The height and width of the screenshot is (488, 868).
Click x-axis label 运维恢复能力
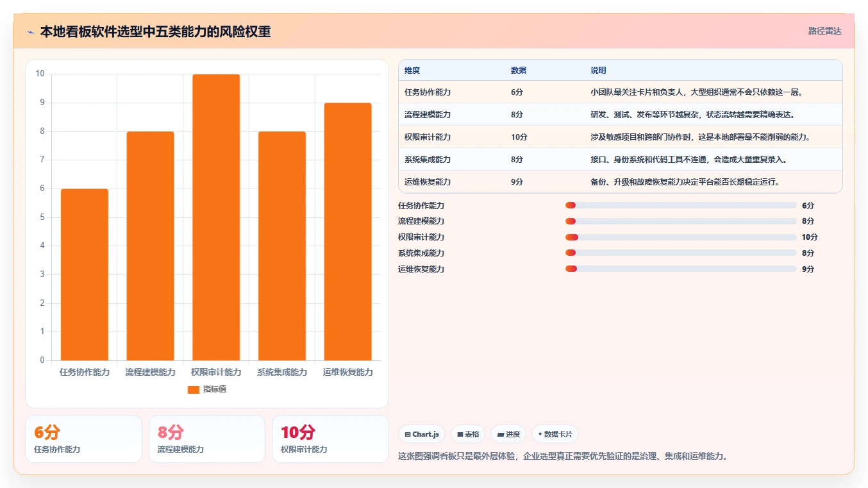pos(347,372)
